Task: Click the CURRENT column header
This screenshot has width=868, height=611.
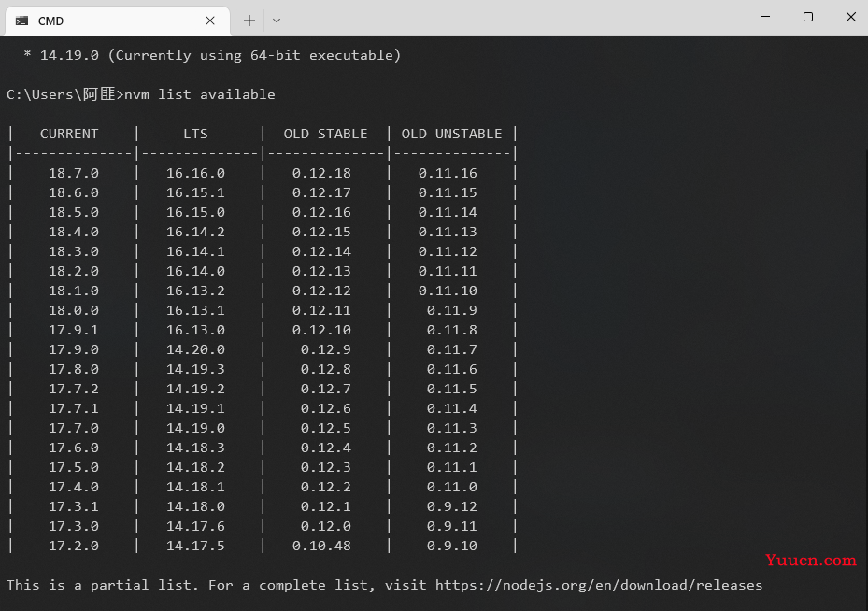Action: (x=69, y=134)
